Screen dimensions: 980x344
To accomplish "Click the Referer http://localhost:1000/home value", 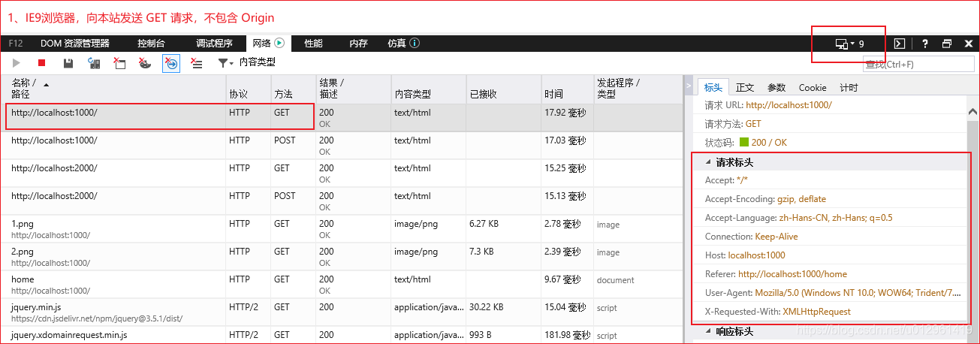I will pos(792,274).
